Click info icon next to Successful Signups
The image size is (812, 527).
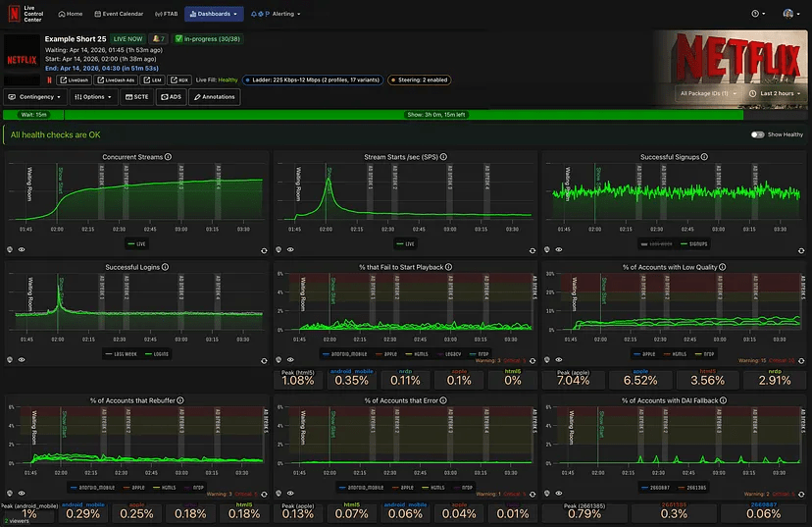tap(702, 157)
